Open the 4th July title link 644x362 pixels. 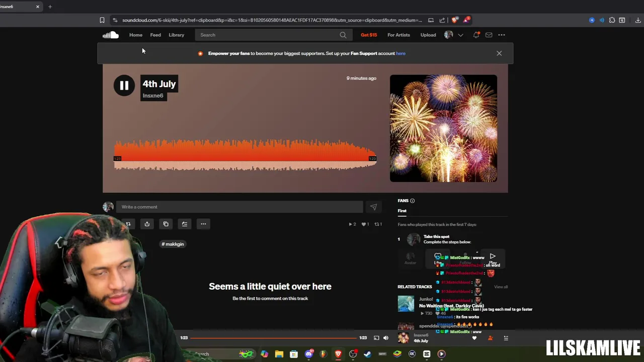(x=159, y=84)
